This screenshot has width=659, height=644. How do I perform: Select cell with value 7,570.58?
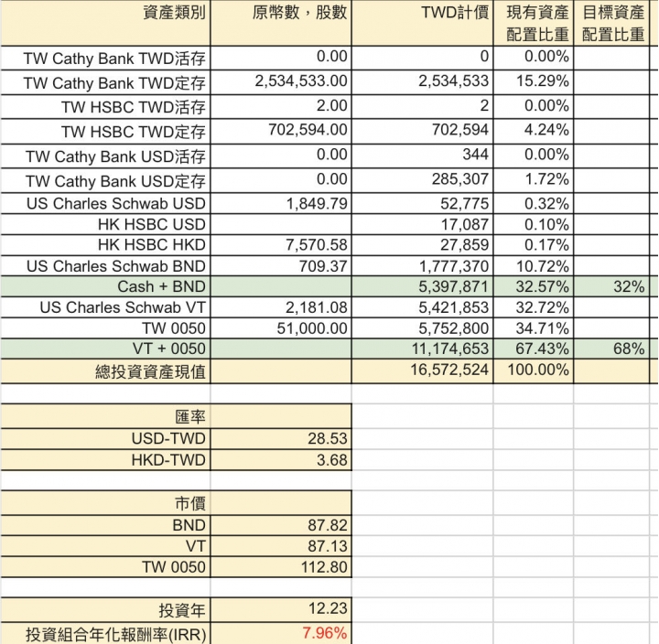click(x=281, y=245)
